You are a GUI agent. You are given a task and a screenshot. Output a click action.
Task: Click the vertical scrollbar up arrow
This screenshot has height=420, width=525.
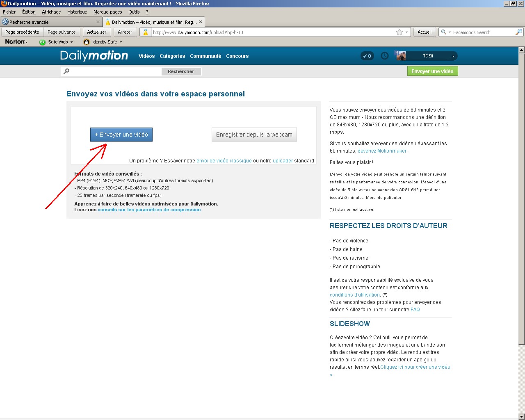(522, 50)
